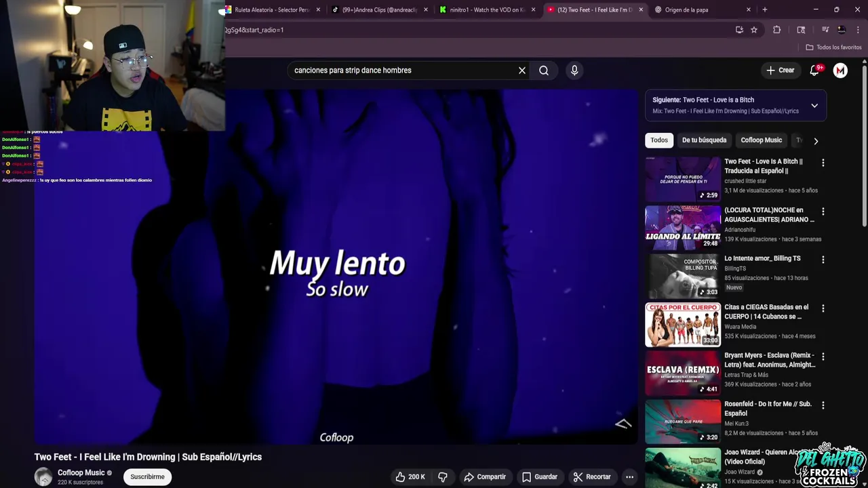The width and height of the screenshot is (868, 488).
Task: Close the Ruleta Aleatoria tab
Action: [x=318, y=9]
